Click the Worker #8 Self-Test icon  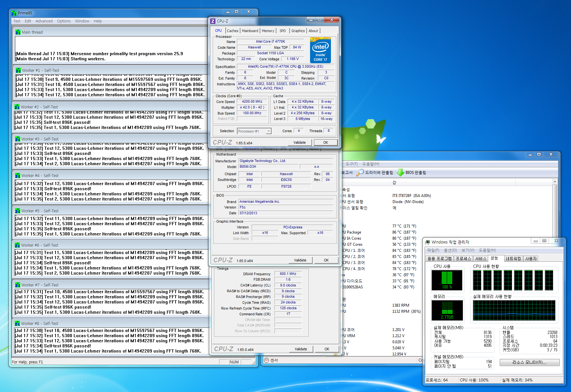(x=17, y=323)
